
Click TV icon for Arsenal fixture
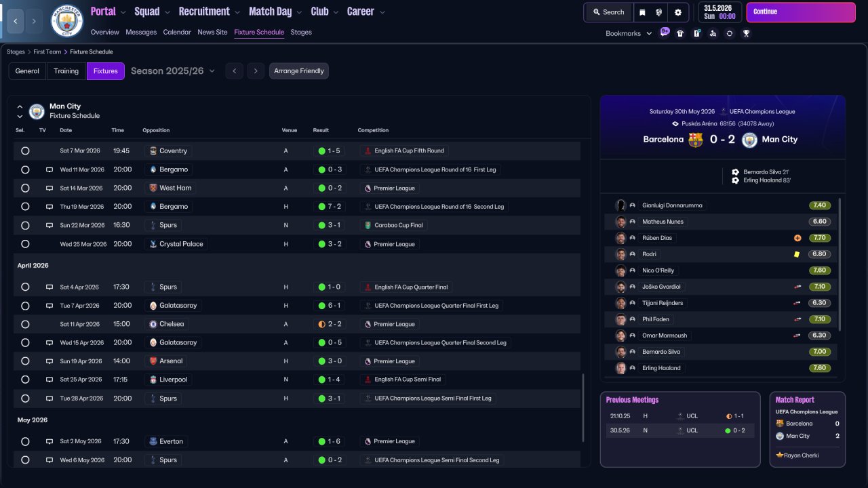[49, 361]
